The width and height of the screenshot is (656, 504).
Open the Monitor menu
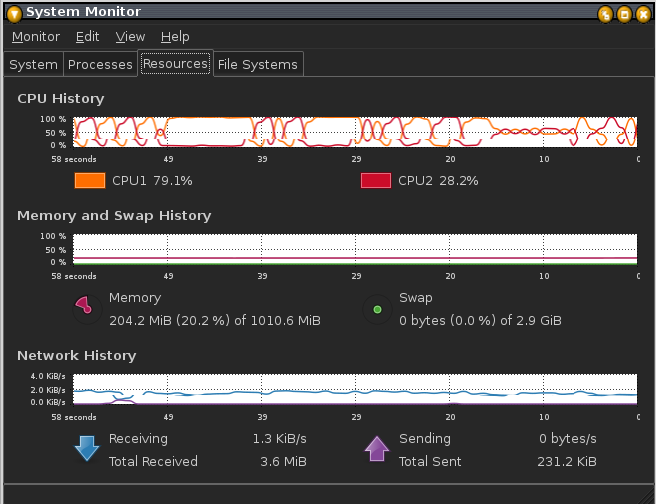coord(36,37)
